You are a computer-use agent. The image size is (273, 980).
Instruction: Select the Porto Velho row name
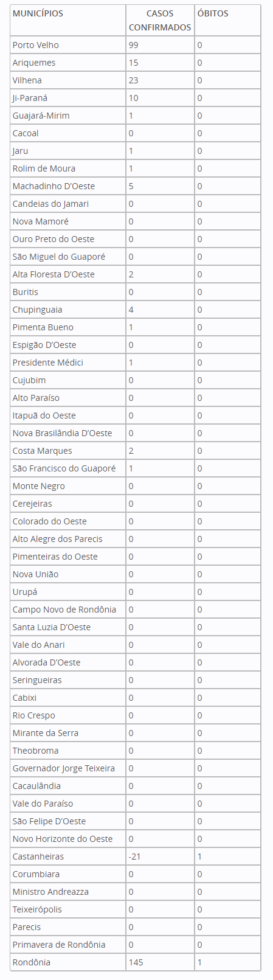pyautogui.click(x=36, y=45)
